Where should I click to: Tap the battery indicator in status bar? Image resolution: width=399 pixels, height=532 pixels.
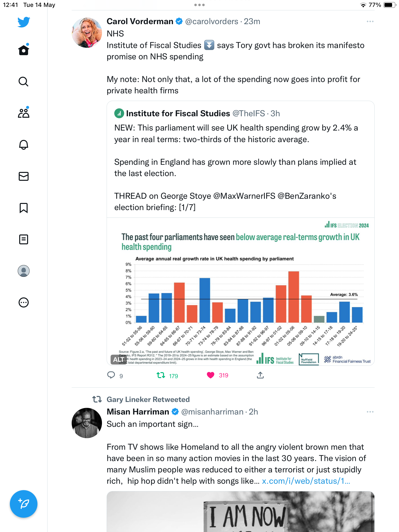(389, 5)
